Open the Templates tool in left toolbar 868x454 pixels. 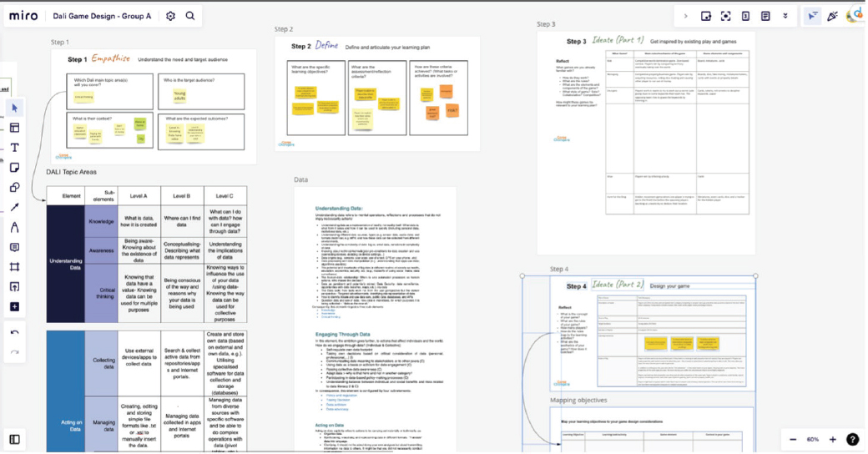[14, 128]
